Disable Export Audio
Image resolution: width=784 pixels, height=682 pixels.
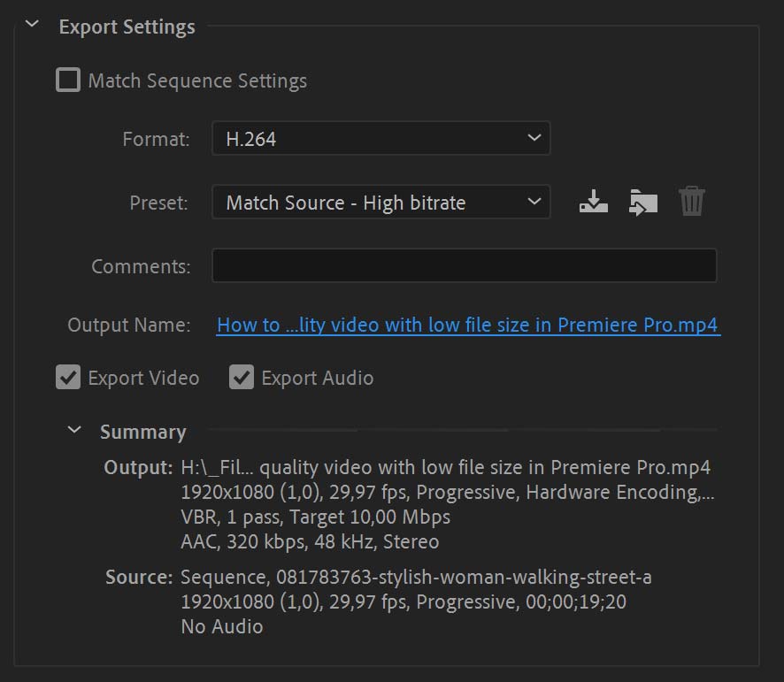click(242, 378)
